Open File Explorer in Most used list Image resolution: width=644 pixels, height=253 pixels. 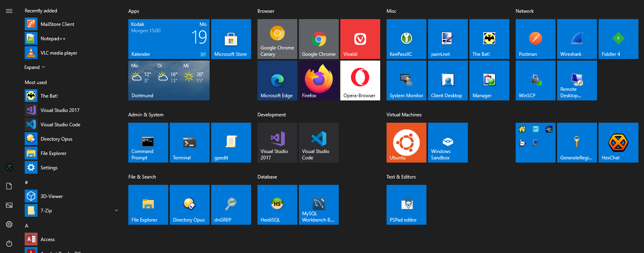click(72, 153)
